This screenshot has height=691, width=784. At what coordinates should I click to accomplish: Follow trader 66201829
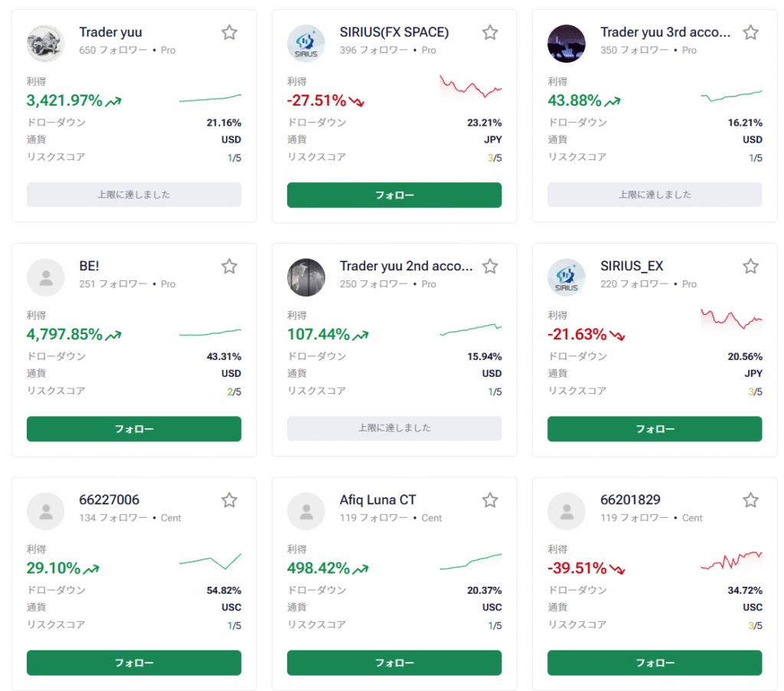(655, 663)
